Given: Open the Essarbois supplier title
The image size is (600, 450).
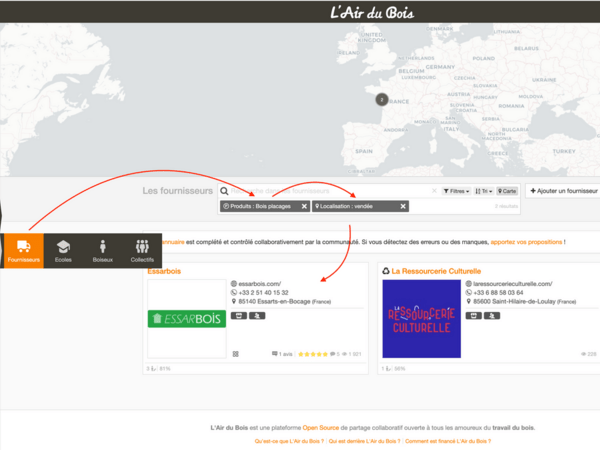Looking at the screenshot, I should 164,270.
